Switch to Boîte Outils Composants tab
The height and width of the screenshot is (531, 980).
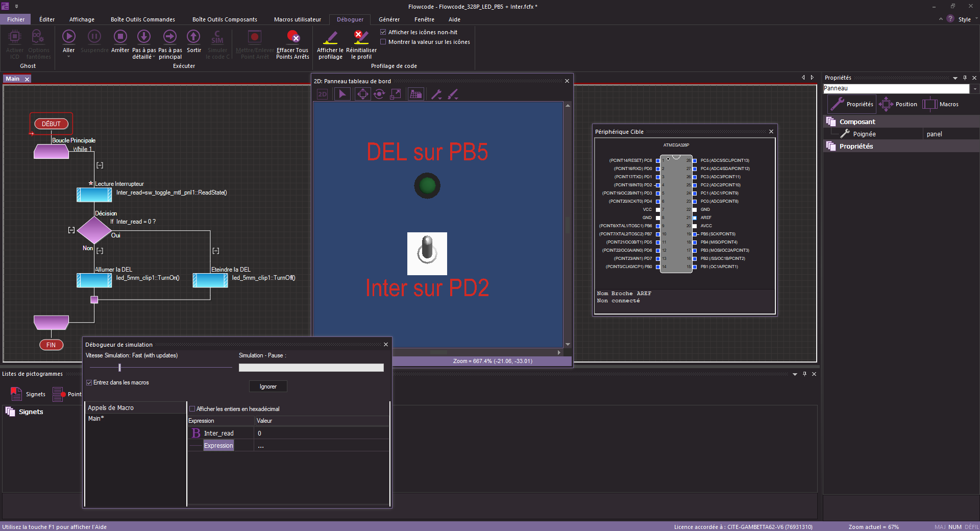coord(225,19)
